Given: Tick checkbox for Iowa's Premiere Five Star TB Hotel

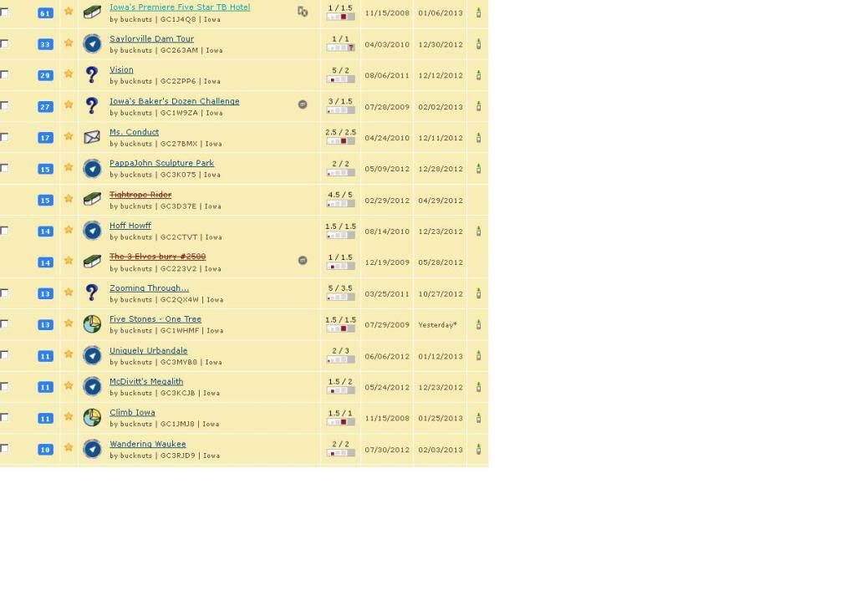Looking at the screenshot, I should click(4, 12).
